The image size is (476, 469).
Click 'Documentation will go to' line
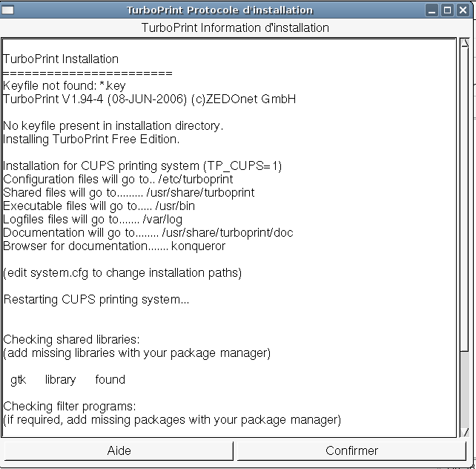pos(148,233)
